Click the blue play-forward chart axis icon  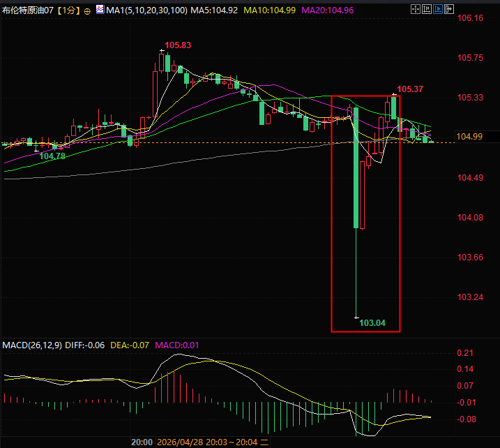tap(438, 9)
